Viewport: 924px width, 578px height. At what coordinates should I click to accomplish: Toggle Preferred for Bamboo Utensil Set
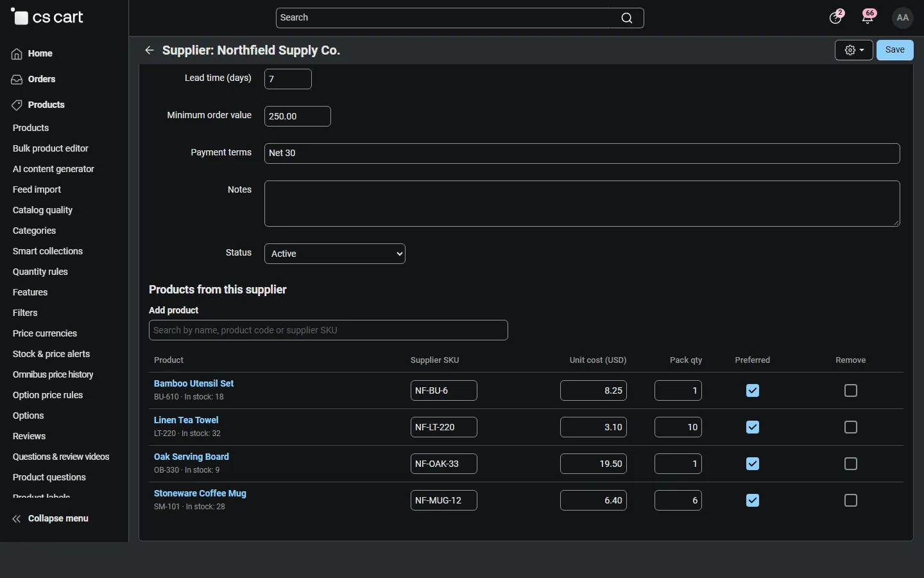click(753, 390)
